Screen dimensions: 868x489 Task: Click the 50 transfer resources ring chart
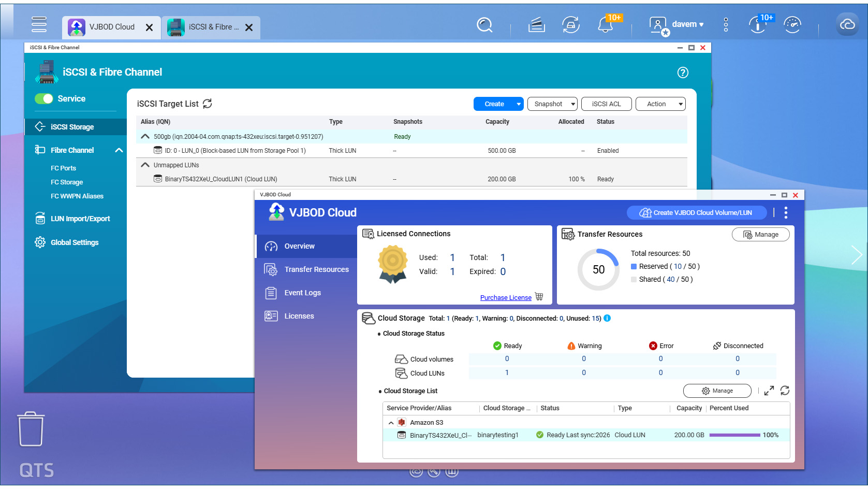(x=598, y=269)
